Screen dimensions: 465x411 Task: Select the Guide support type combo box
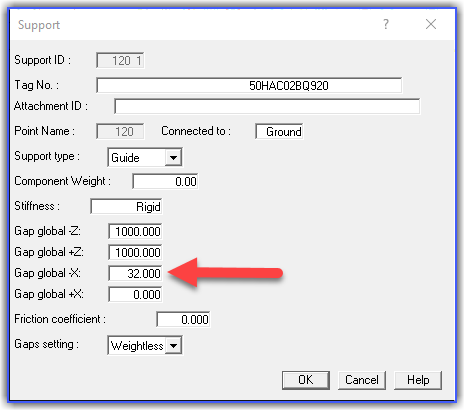(x=145, y=157)
